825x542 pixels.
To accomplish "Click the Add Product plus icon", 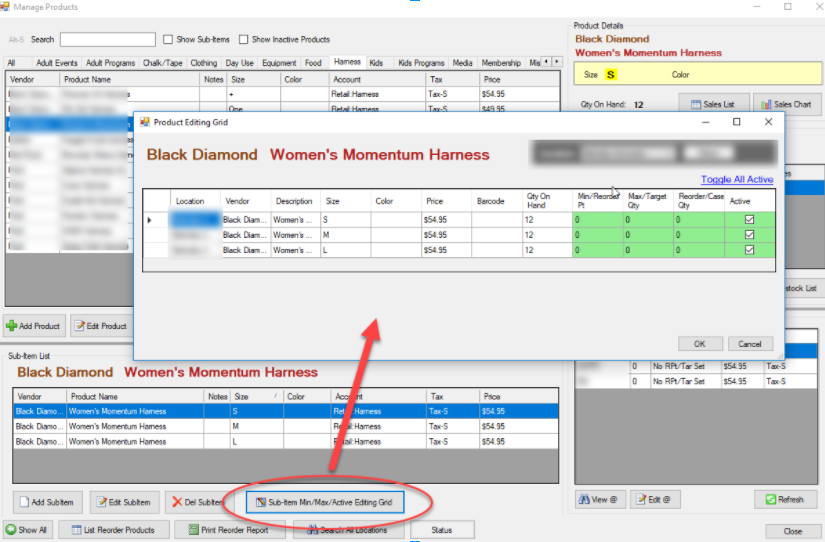I will pyautogui.click(x=12, y=326).
